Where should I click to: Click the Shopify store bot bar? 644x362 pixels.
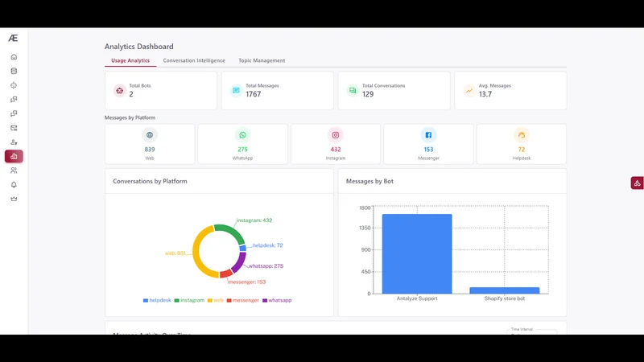click(505, 290)
